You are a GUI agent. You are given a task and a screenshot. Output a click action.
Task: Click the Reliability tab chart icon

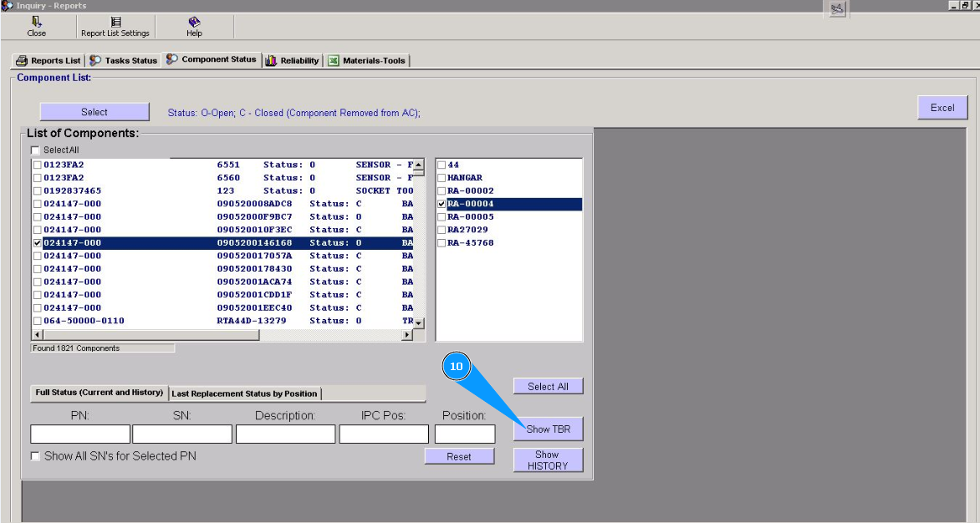coord(271,61)
